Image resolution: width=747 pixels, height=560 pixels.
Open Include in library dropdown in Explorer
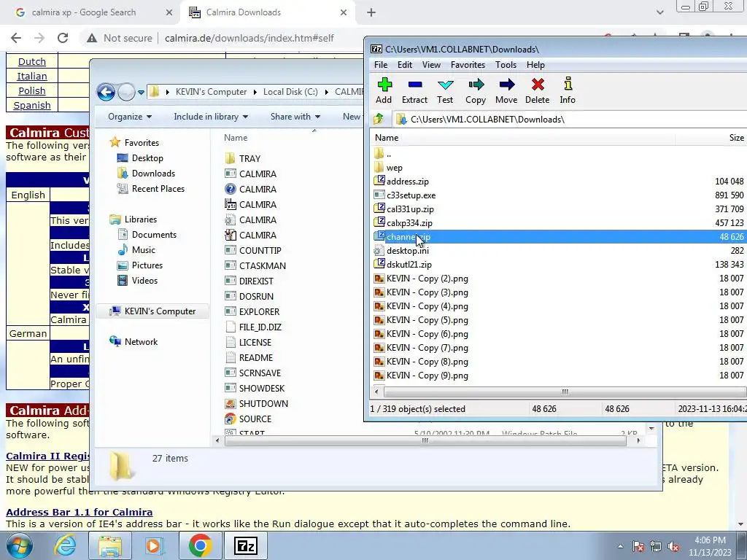211,117
